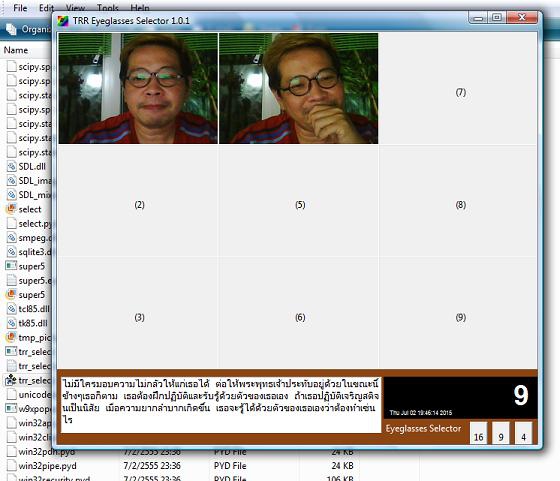Image resolution: width=560 pixels, height=481 pixels.
Task: Select empty photo slot (9)
Action: coord(459,314)
